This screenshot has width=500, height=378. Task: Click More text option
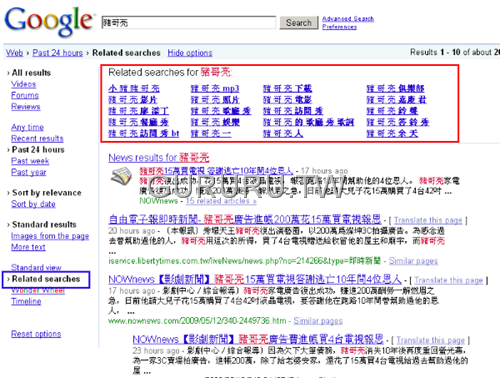coord(28,247)
